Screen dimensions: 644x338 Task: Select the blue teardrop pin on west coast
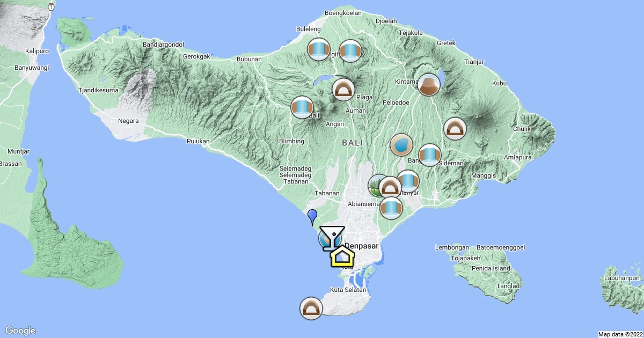pos(312,217)
